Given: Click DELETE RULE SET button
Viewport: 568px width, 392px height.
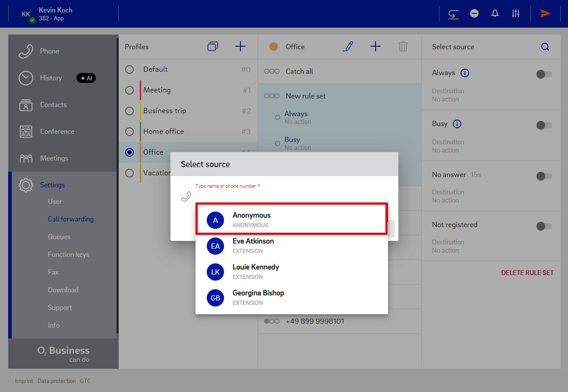Looking at the screenshot, I should point(527,273).
